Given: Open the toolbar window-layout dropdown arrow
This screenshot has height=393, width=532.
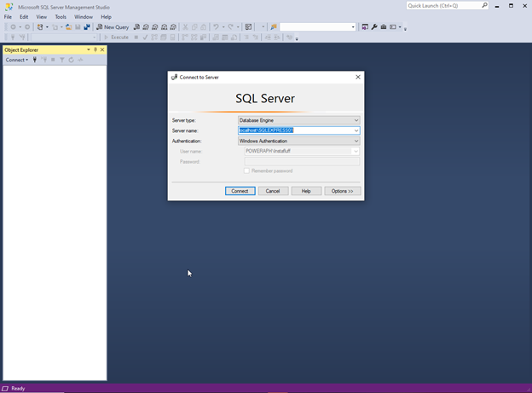Looking at the screenshot, I should (400, 27).
